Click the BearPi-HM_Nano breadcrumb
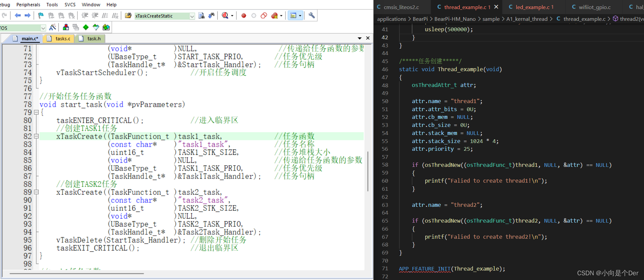Screen dimensions: 644x280 pos(455,19)
